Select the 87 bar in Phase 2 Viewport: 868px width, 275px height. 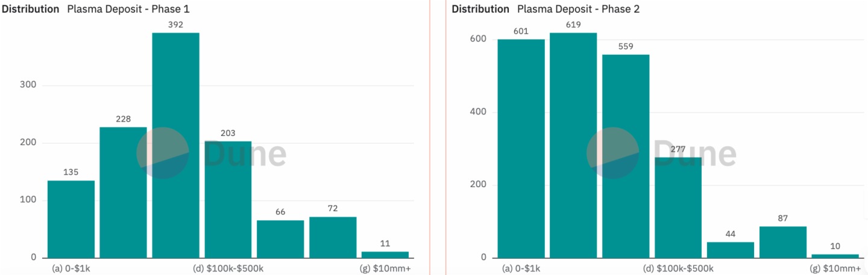point(783,242)
